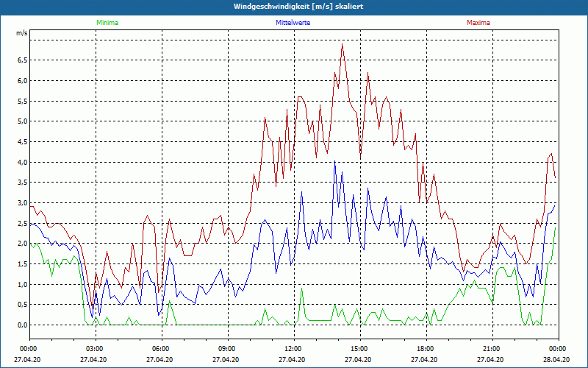Click the green Minima spike after 12:00
This screenshot has height=368, width=588.
click(301, 289)
